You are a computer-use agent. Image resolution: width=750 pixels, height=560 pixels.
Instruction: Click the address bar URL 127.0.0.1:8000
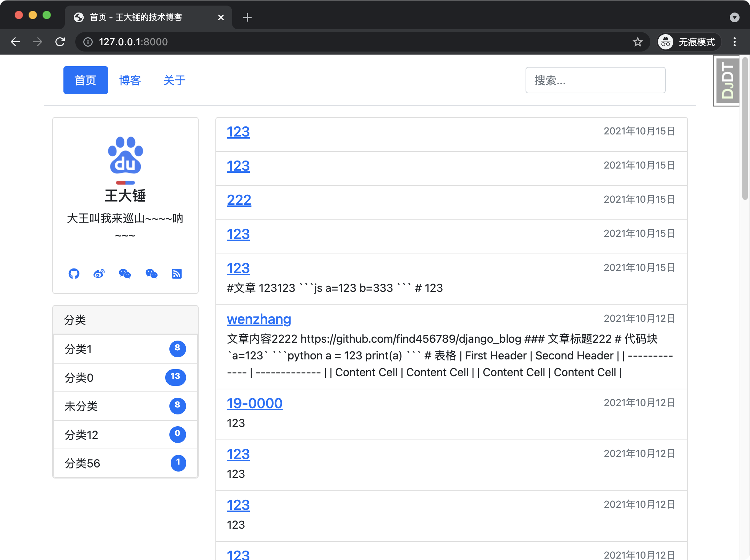[133, 42]
